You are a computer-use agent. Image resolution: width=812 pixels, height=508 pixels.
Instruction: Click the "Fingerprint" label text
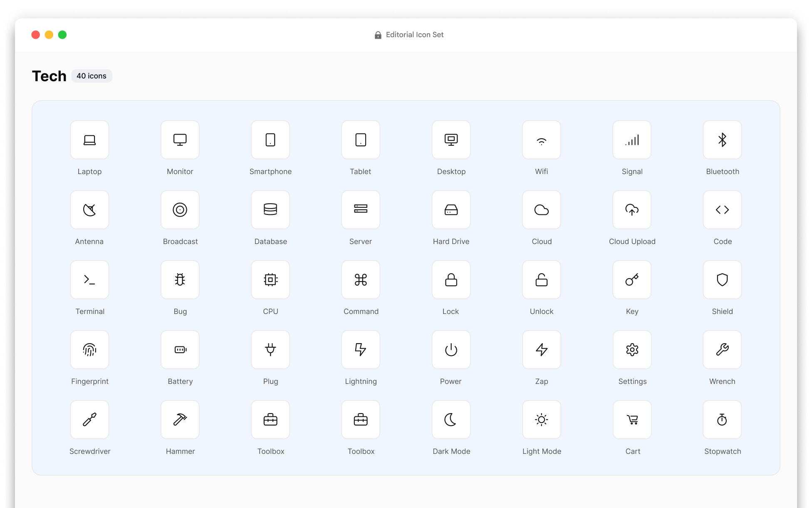(90, 381)
